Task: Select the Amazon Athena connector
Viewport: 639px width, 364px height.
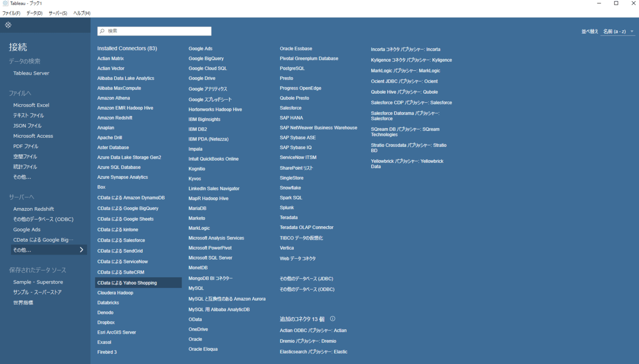Action: (113, 98)
